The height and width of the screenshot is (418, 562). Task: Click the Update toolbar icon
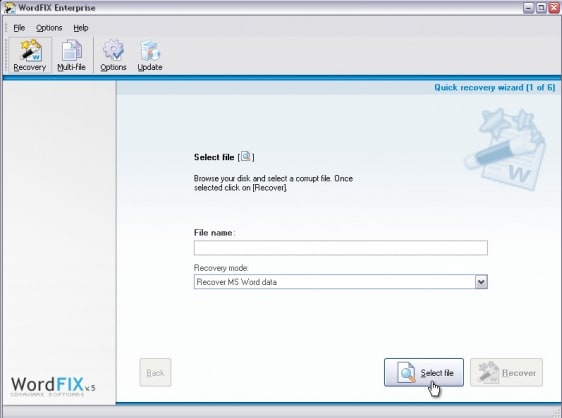pyautogui.click(x=150, y=55)
